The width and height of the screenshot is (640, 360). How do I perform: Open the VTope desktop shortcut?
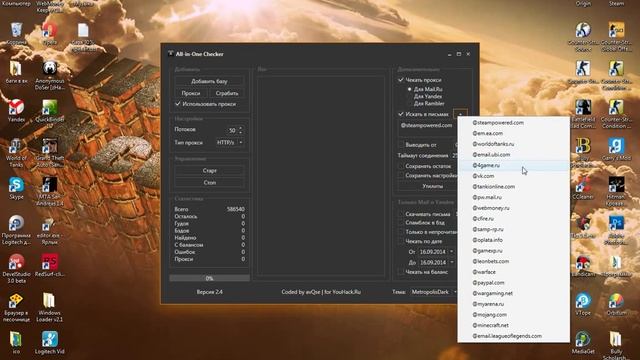[583, 304]
